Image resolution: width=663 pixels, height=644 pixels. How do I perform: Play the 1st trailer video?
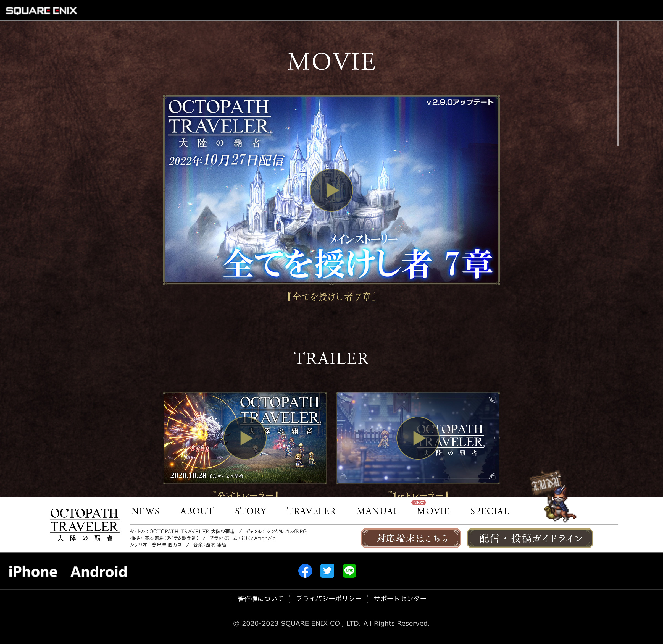click(418, 438)
